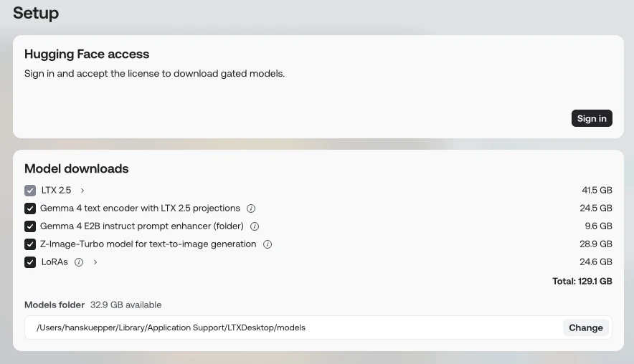634x364 pixels.
Task: Click the Gemma 4 text encoder label
Action: pyautogui.click(x=140, y=208)
